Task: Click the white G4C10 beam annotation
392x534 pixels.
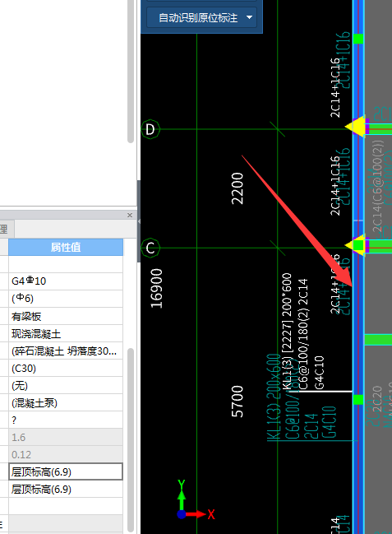Action: coord(319,372)
